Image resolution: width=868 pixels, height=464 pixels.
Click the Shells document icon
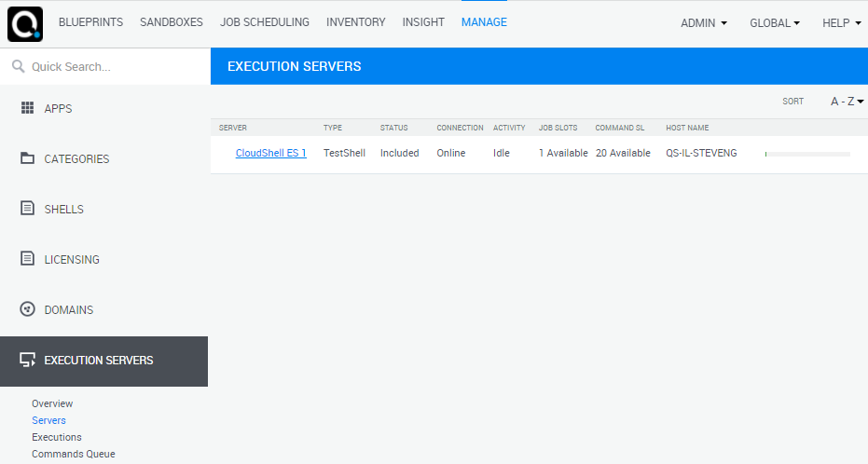[27, 209]
